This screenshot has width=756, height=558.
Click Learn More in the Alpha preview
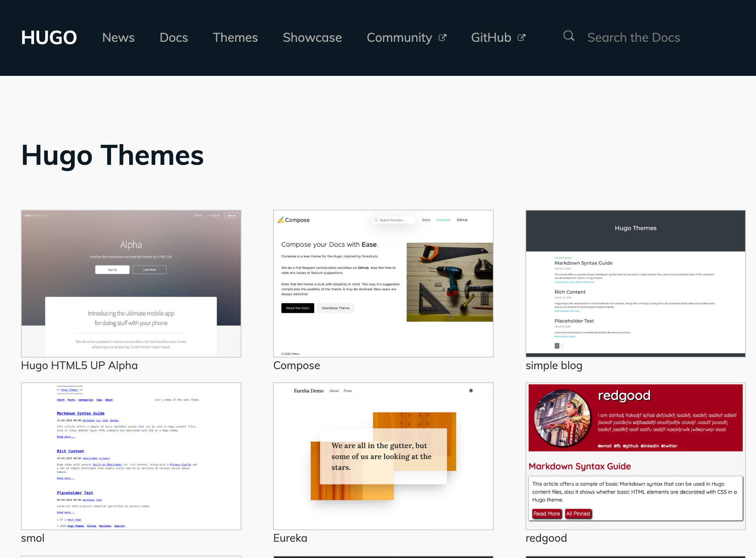pyautogui.click(x=149, y=270)
